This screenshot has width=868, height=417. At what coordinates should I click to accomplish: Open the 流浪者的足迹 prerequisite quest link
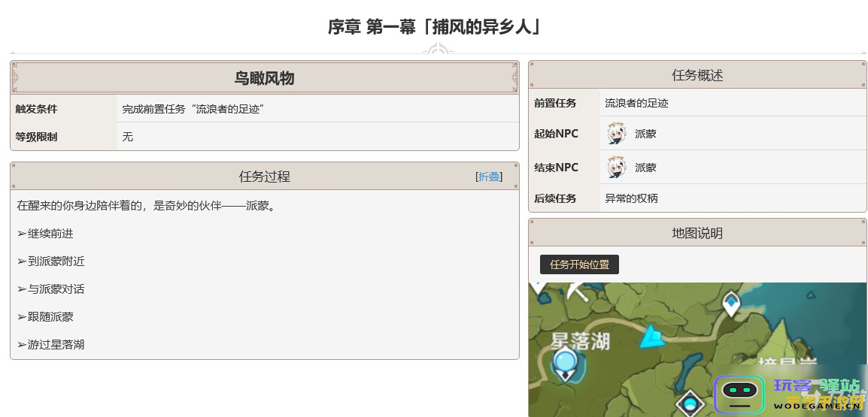[x=636, y=103]
